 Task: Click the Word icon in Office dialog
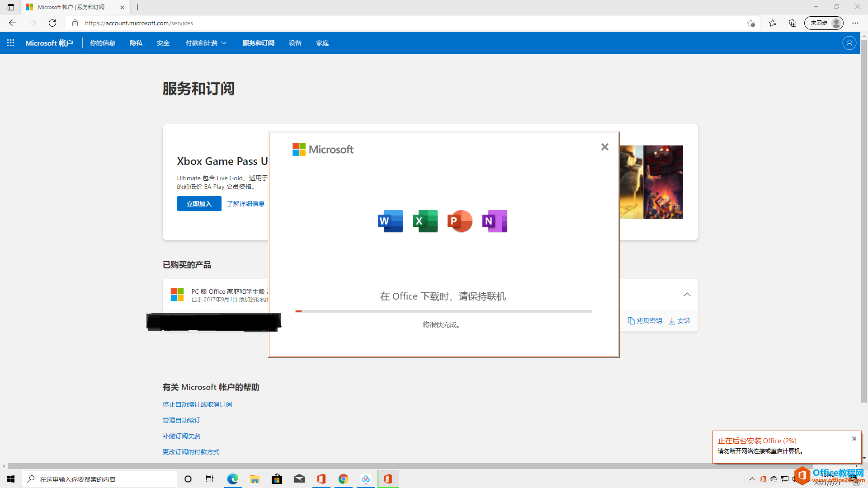coord(390,221)
